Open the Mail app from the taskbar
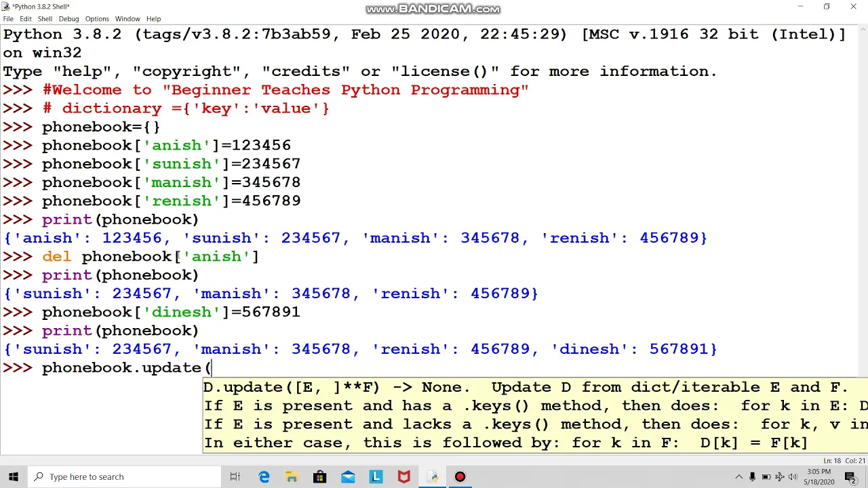Image resolution: width=868 pixels, height=488 pixels. pos(348,476)
